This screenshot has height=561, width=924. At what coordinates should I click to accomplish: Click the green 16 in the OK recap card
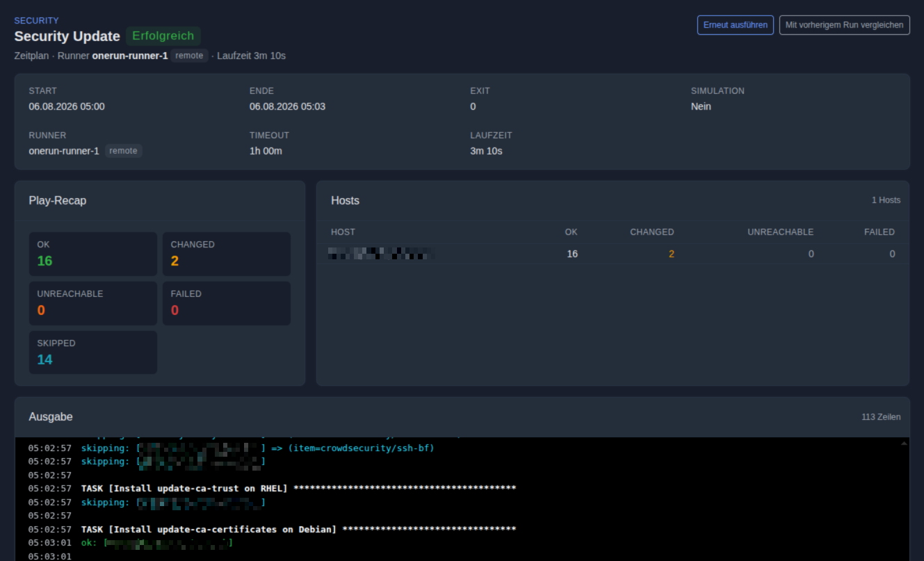click(44, 261)
